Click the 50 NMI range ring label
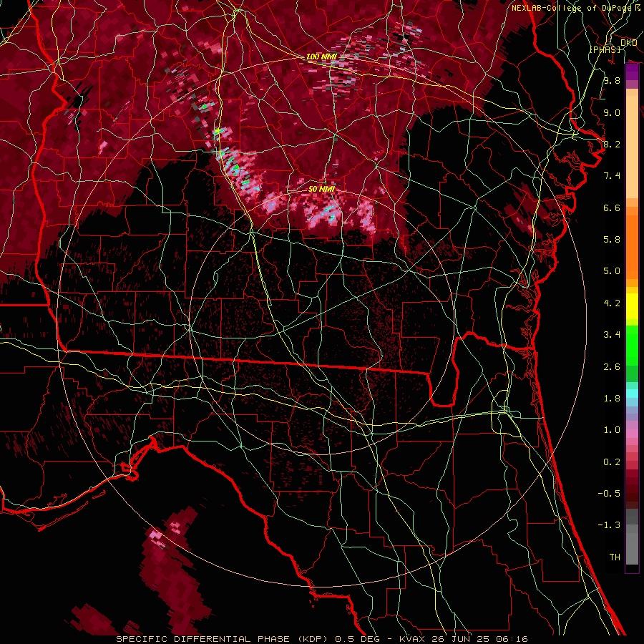Viewport: 644px width, 644px height. [x=321, y=189]
